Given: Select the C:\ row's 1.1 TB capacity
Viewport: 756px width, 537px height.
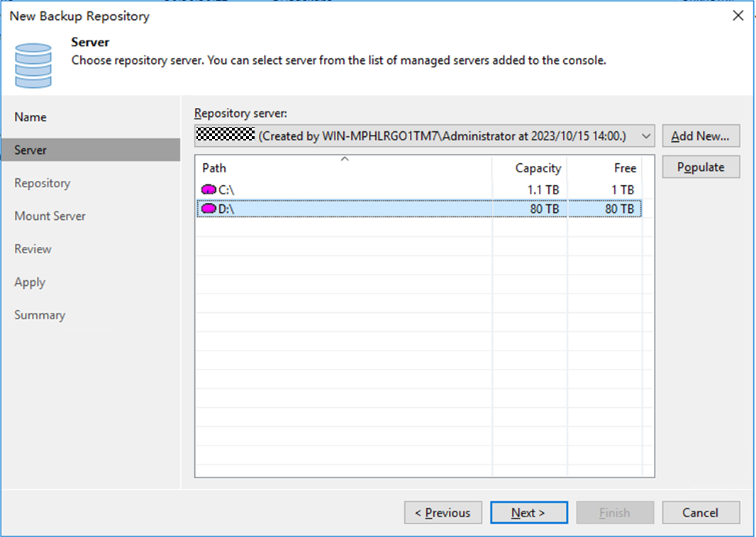Looking at the screenshot, I should (x=543, y=190).
